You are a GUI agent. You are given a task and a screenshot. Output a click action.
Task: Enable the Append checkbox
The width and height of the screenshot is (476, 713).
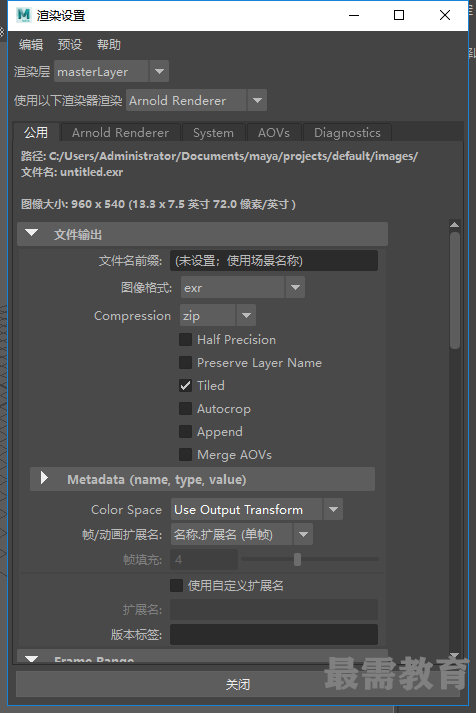185,432
